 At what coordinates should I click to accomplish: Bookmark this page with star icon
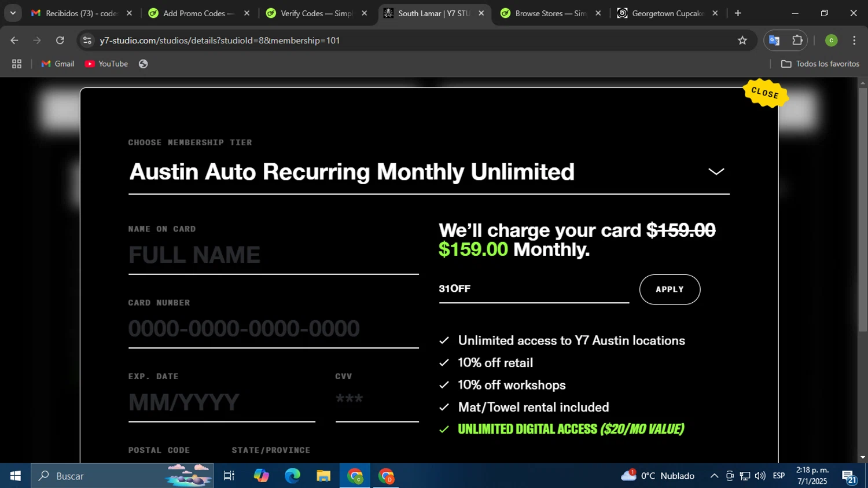point(742,41)
